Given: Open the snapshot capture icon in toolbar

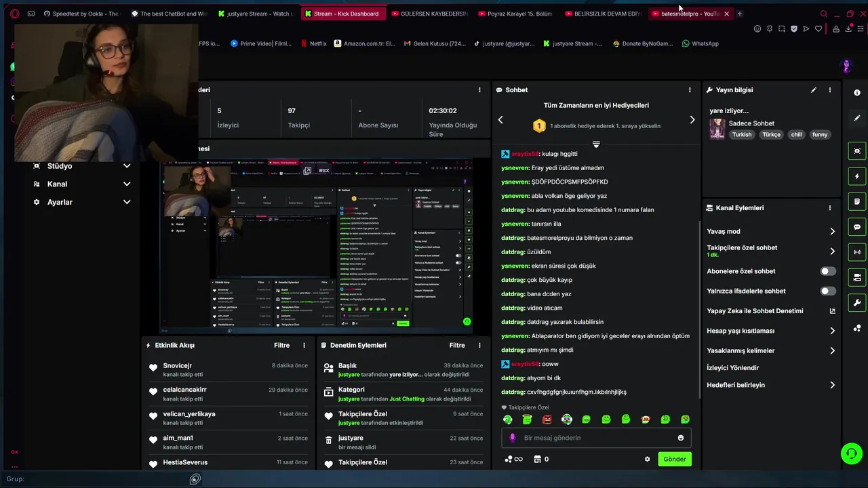Looking at the screenshot, I should (x=782, y=28).
